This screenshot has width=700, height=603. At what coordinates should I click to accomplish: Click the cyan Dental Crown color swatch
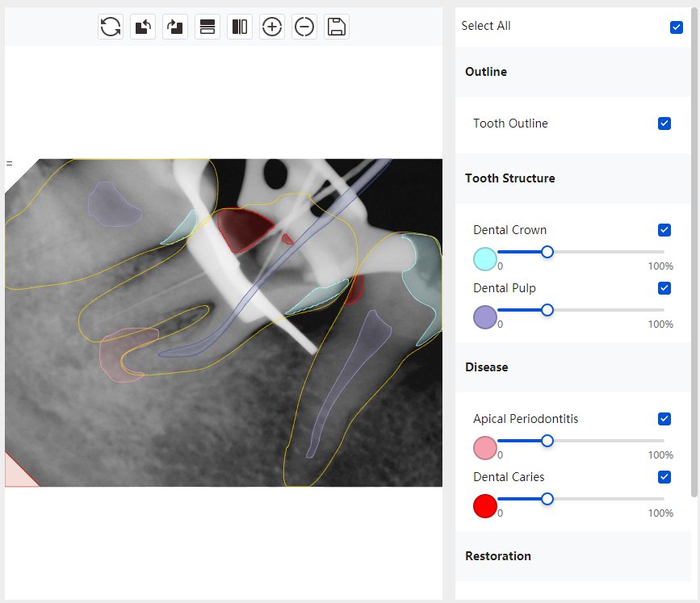(x=485, y=259)
